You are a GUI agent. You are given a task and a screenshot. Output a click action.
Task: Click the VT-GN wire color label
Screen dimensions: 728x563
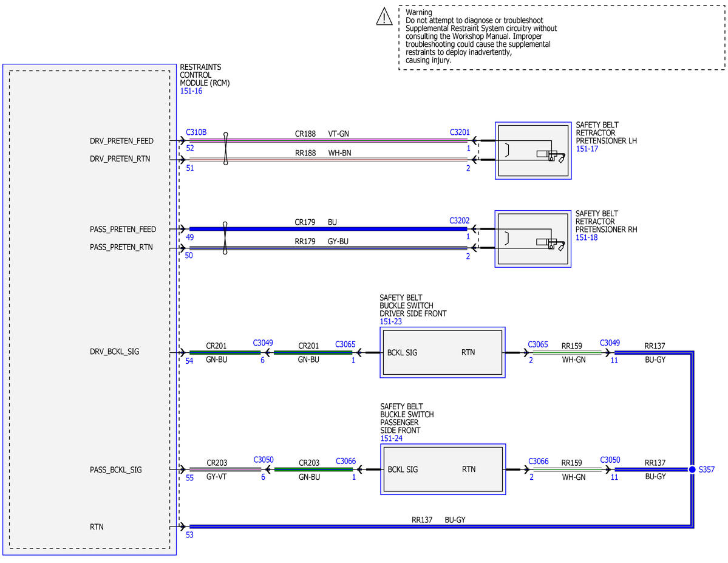[338, 134]
